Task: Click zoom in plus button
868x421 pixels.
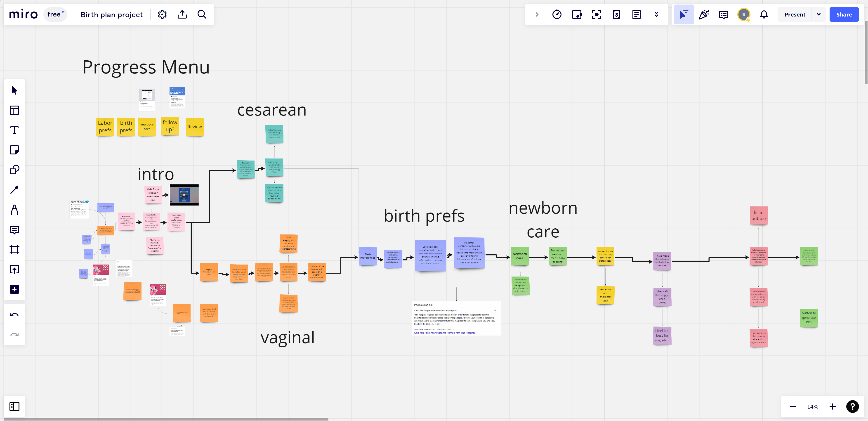Action: pyautogui.click(x=833, y=407)
